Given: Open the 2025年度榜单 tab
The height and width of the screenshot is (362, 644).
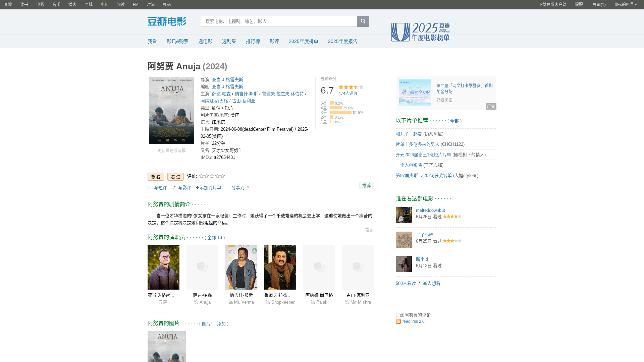Looking at the screenshot, I should click(x=304, y=41).
